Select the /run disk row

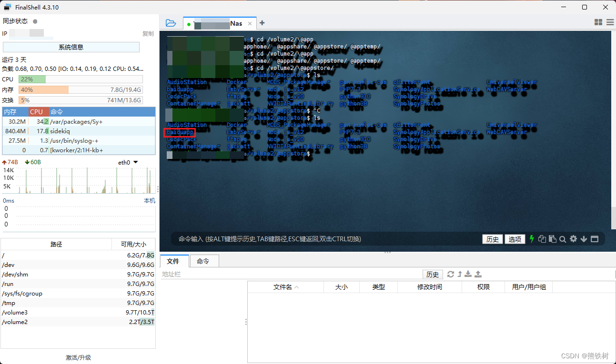(x=78, y=284)
